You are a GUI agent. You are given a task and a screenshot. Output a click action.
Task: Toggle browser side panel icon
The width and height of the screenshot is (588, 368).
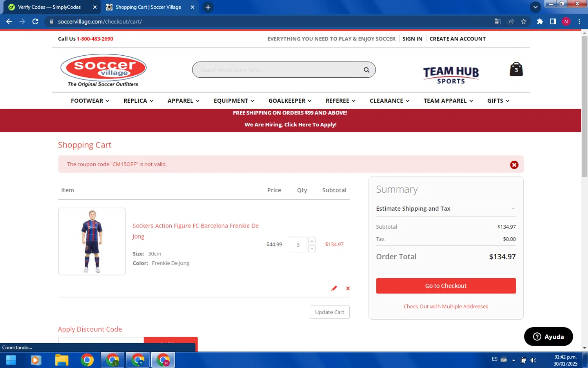coord(553,22)
